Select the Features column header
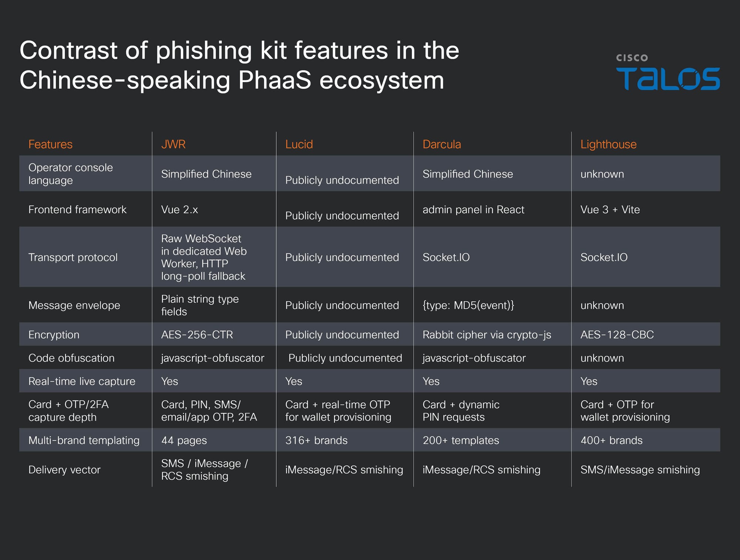This screenshot has height=560, width=740. [50, 144]
